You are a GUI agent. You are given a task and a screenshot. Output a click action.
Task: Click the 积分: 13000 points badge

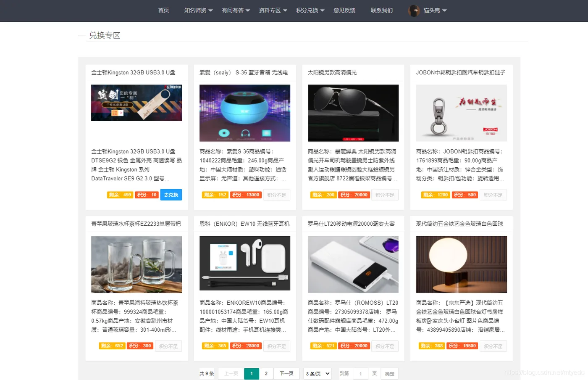pyautogui.click(x=246, y=195)
